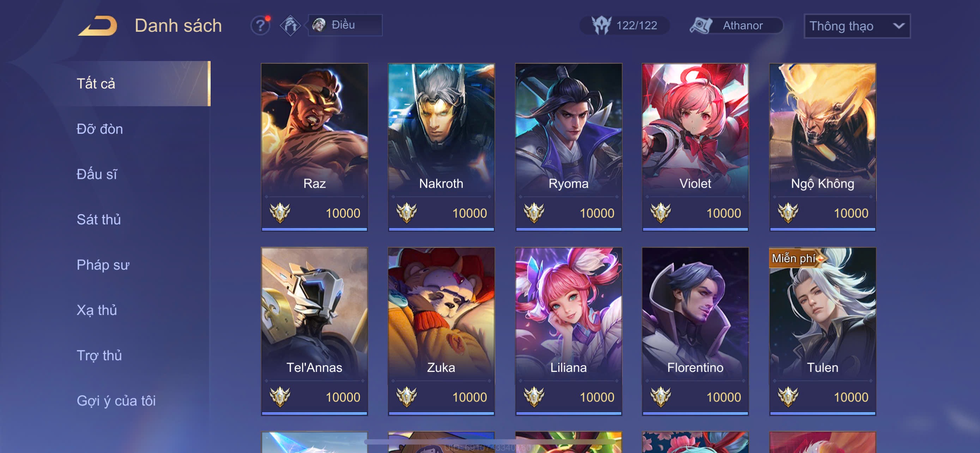The image size is (980, 453).
Task: Click Tulen's mastery badge icon
Action: 788,397
